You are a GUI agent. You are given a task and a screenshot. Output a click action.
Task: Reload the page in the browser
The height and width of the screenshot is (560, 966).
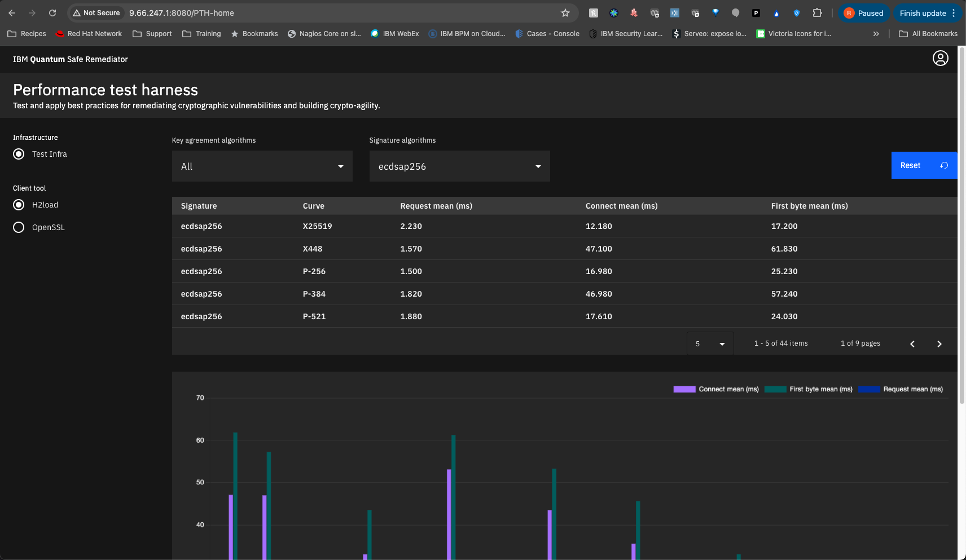pyautogui.click(x=52, y=13)
